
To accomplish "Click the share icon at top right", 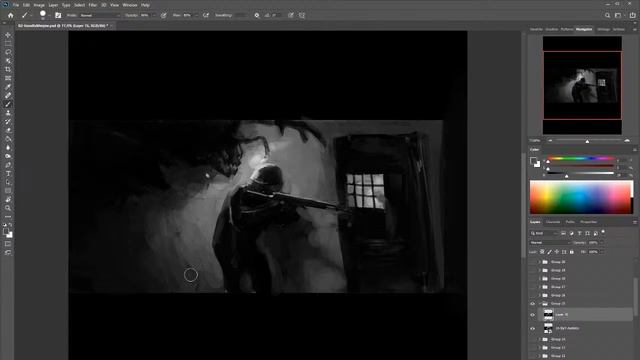I will click(632, 16).
